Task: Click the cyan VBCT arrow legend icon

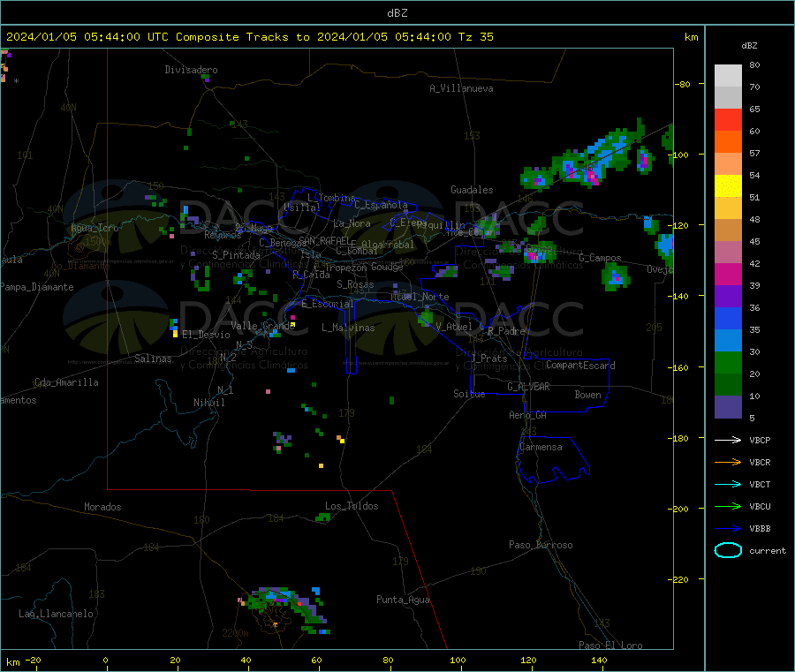Action: point(728,484)
